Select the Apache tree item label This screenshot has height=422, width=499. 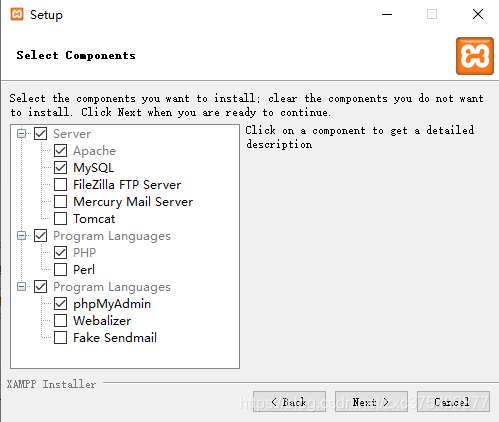[94, 151]
